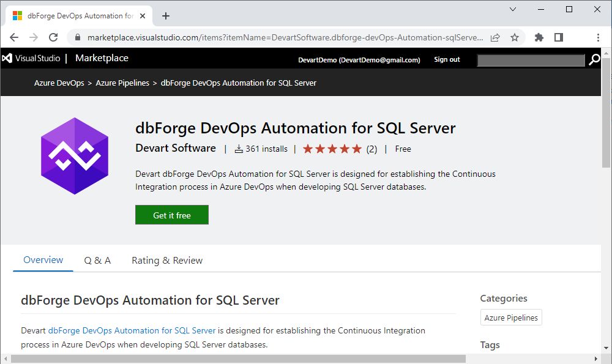Click the 361 installs text

pyautogui.click(x=267, y=149)
